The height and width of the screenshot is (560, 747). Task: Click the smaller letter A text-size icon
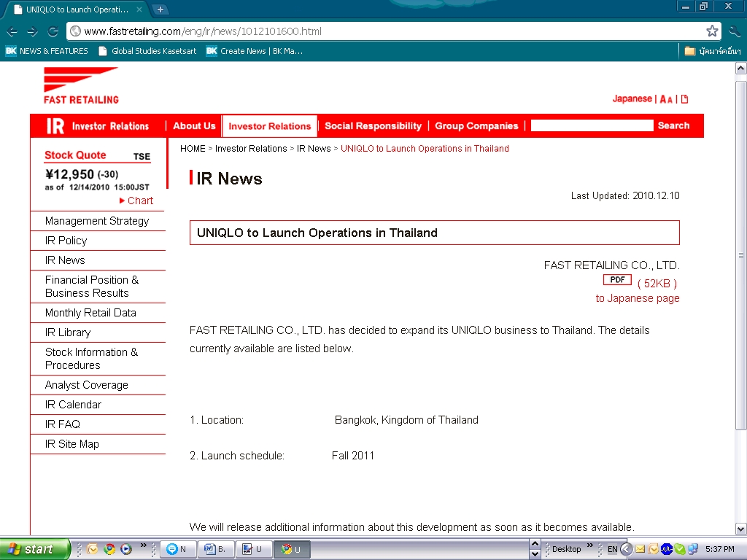point(670,100)
